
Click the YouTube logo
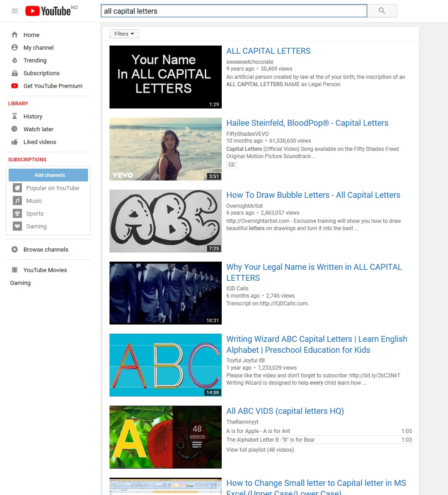[48, 11]
